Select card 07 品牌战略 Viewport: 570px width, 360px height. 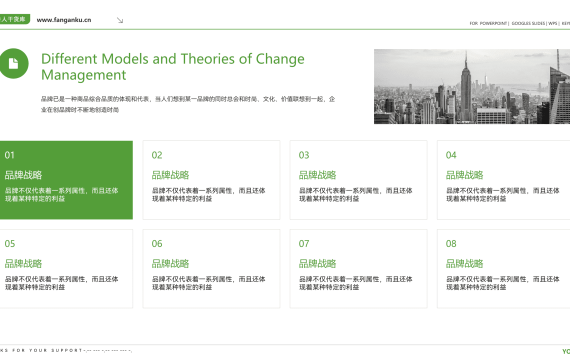click(x=358, y=269)
